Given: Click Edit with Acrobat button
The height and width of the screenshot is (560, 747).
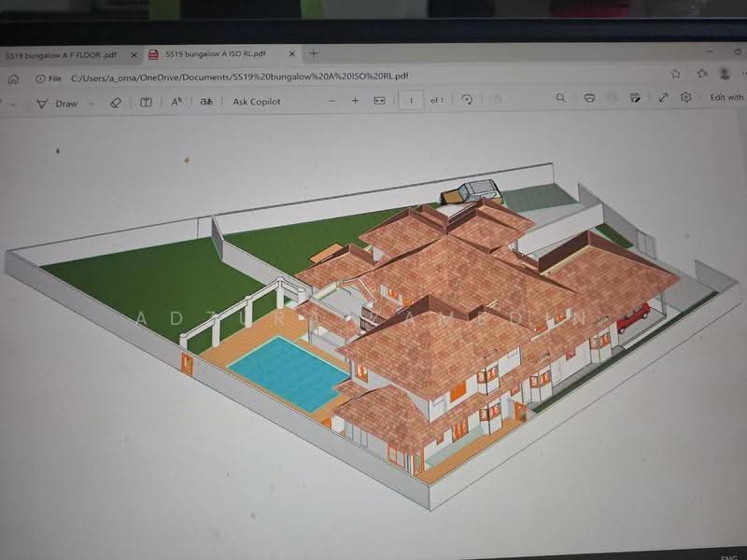Looking at the screenshot, I should [726, 97].
